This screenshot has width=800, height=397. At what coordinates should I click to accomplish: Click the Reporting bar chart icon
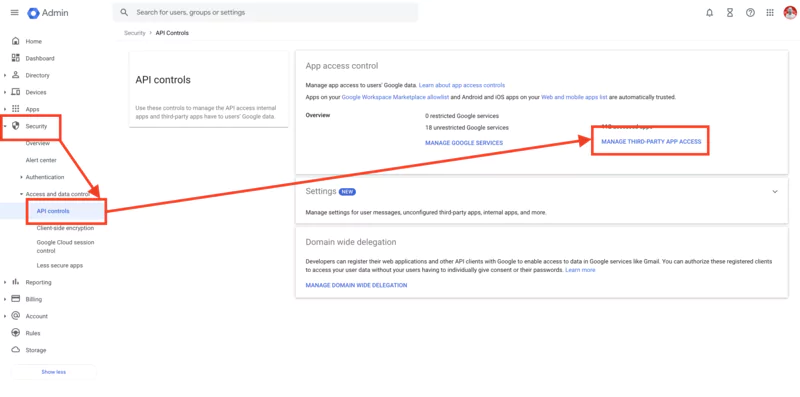click(15, 282)
